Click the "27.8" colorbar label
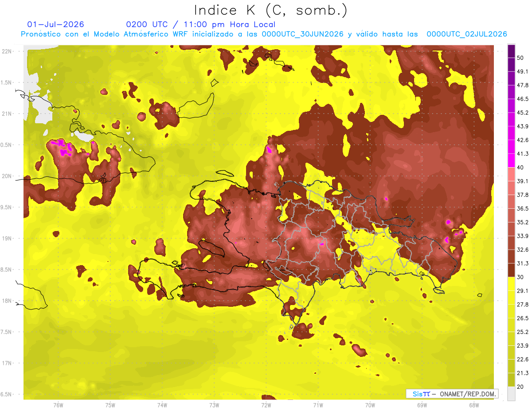 (523, 305)
